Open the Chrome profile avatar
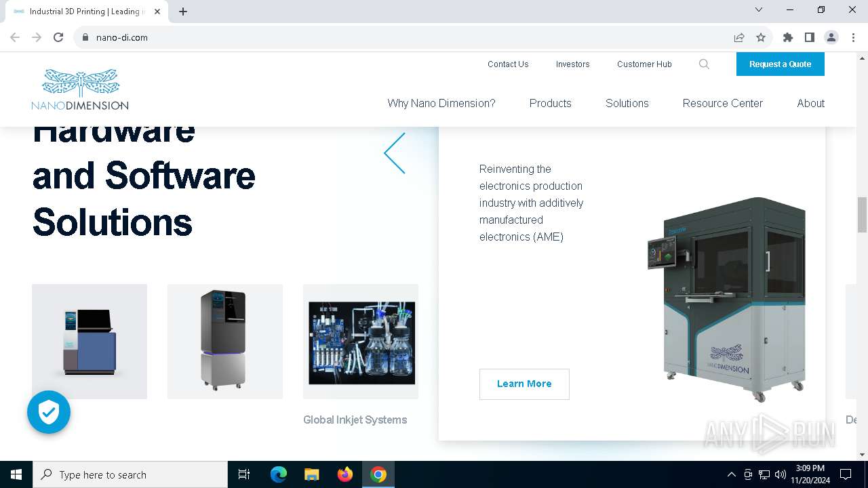This screenshot has width=868, height=488. [831, 37]
